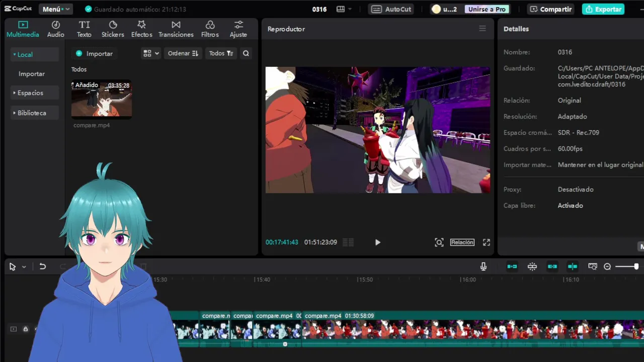Select the pointer selection tool
The height and width of the screenshot is (362, 644).
pos(13,267)
